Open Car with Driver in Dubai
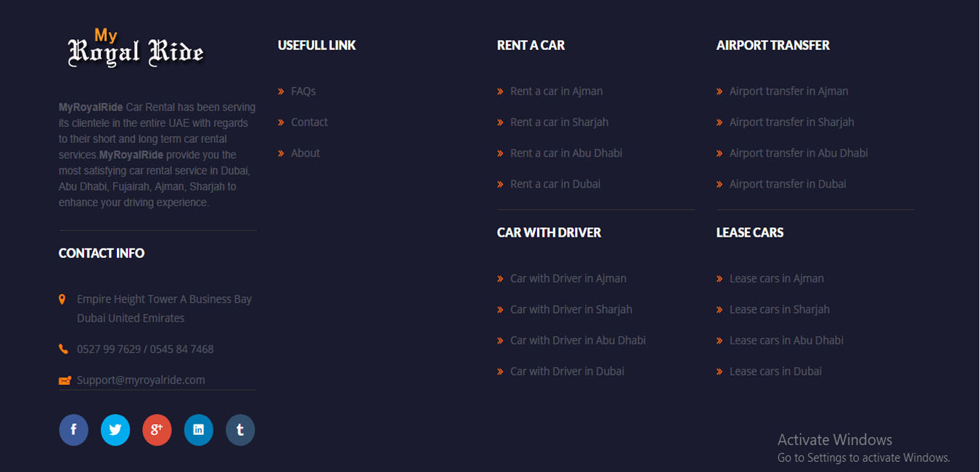This screenshot has width=980, height=472. point(567,372)
